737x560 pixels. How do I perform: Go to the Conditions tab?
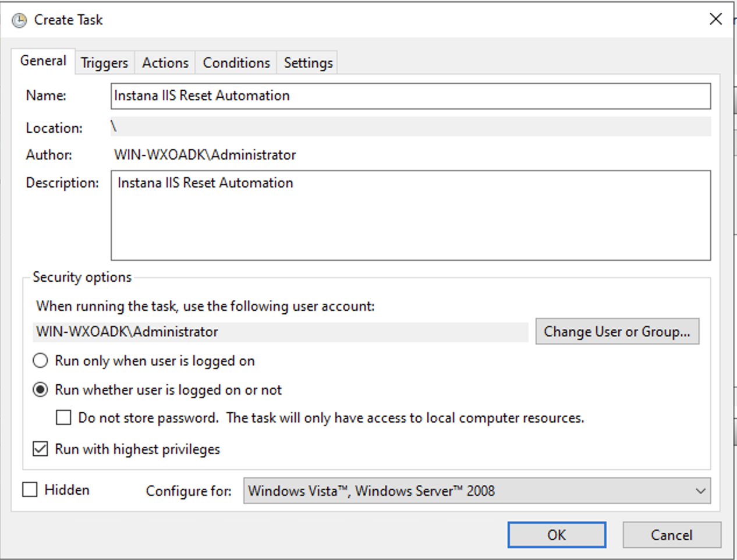(x=236, y=63)
